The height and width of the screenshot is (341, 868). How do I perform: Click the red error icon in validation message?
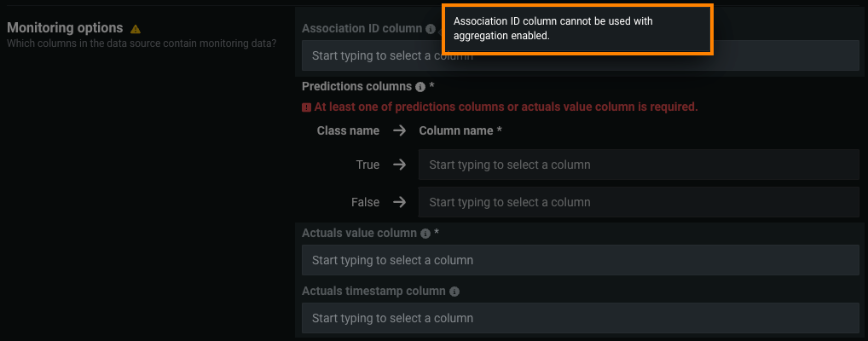[307, 107]
